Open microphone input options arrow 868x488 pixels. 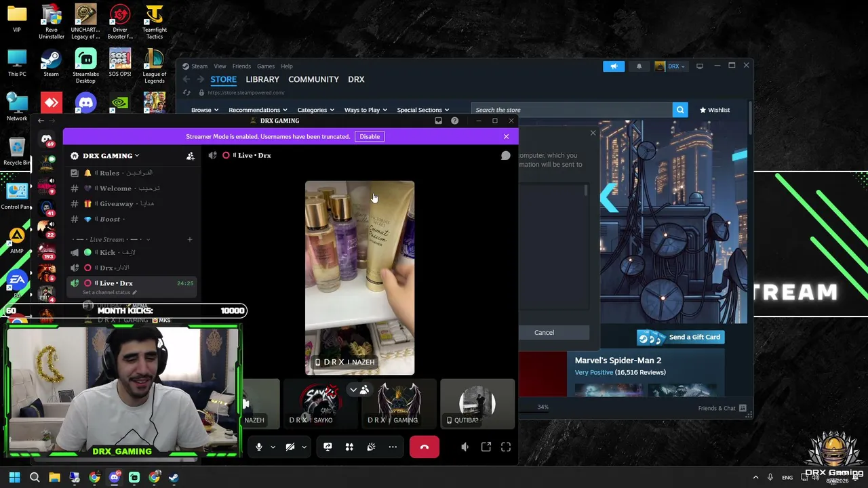click(273, 447)
